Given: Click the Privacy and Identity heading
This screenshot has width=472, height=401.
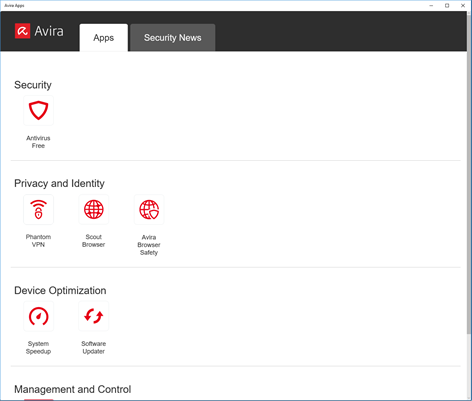Looking at the screenshot, I should click(59, 183).
